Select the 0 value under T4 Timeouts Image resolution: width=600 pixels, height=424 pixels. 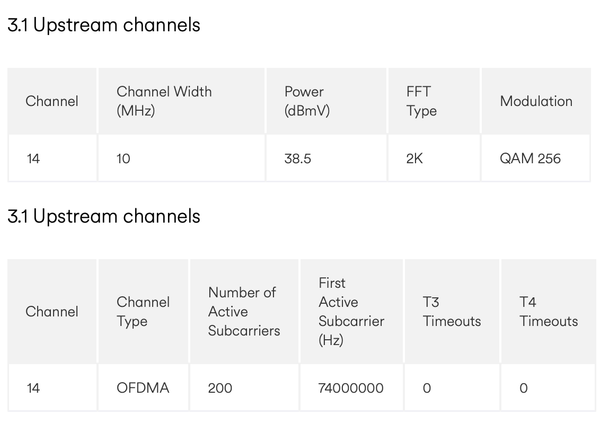pyautogui.click(x=524, y=388)
